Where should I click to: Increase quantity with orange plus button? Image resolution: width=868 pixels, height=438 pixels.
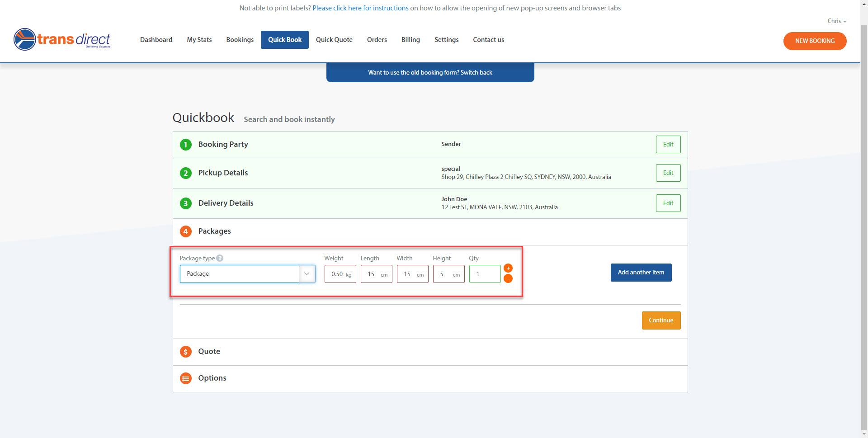click(x=508, y=268)
